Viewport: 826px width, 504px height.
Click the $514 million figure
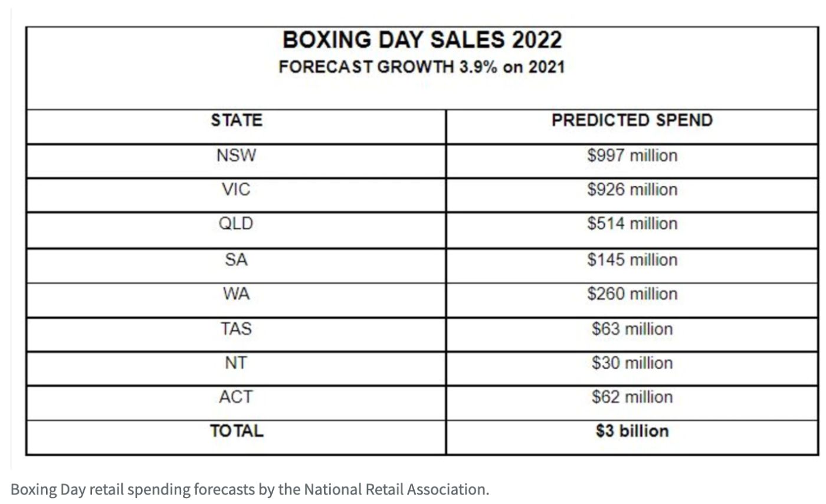click(632, 224)
